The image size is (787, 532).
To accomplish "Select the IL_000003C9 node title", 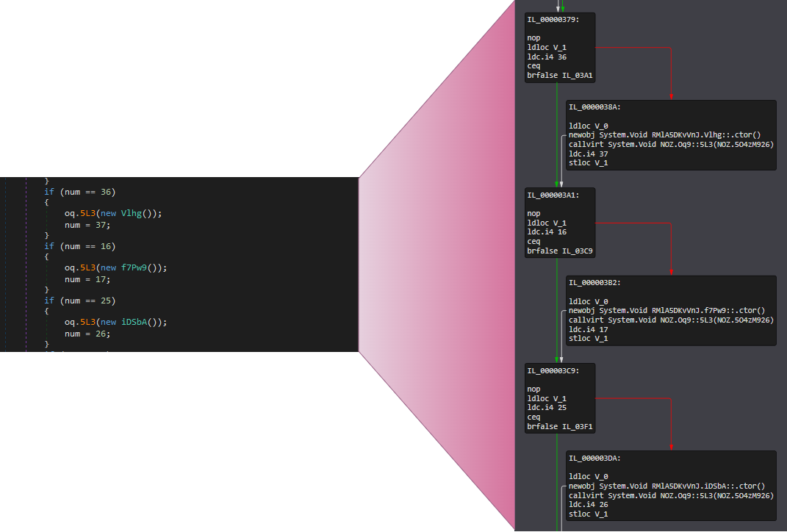I will click(553, 370).
